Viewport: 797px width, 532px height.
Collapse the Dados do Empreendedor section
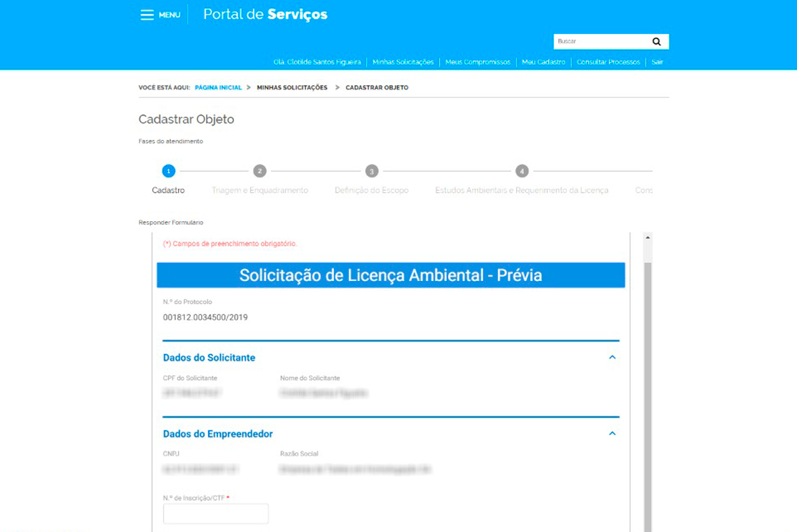coord(612,434)
